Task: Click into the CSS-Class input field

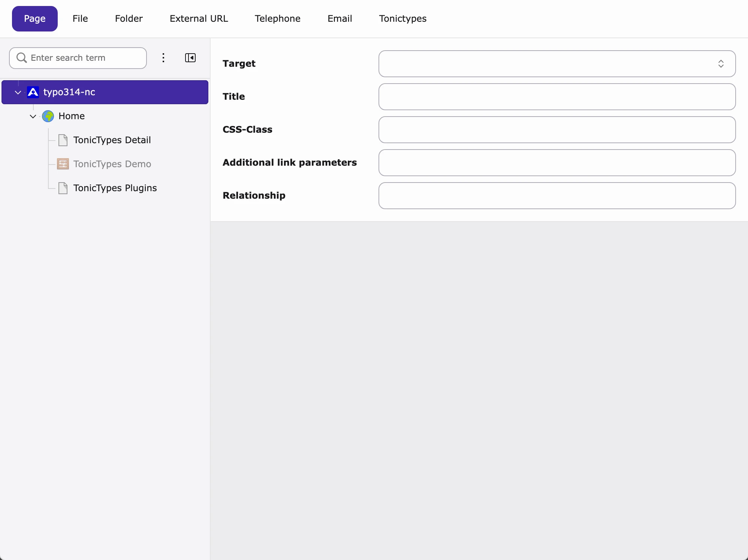Action: (x=557, y=130)
